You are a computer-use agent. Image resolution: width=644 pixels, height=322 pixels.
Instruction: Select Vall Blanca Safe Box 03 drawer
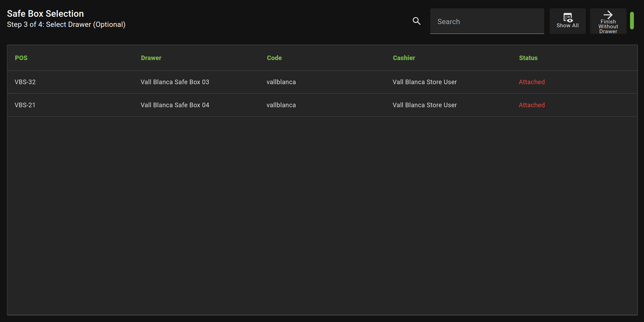pos(175,82)
